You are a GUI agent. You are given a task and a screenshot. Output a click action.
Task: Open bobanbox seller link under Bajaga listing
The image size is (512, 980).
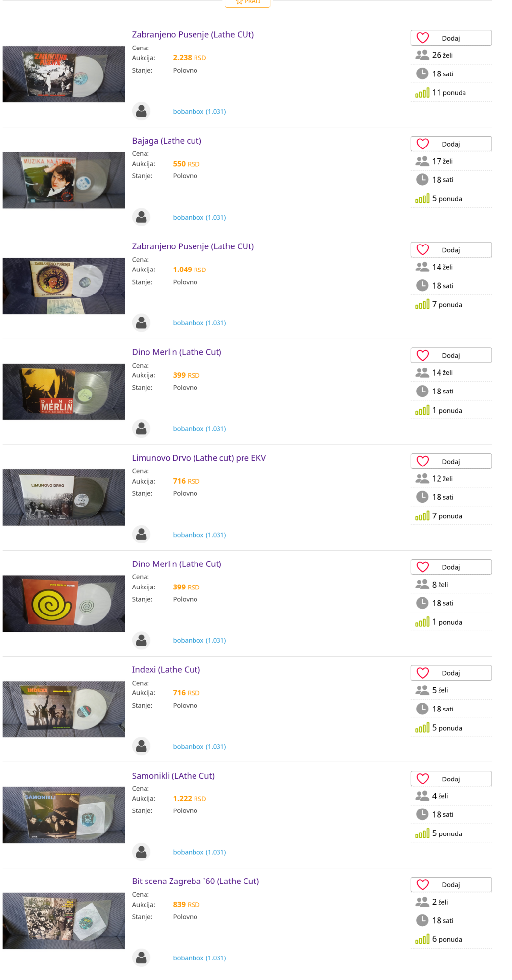[x=199, y=217]
